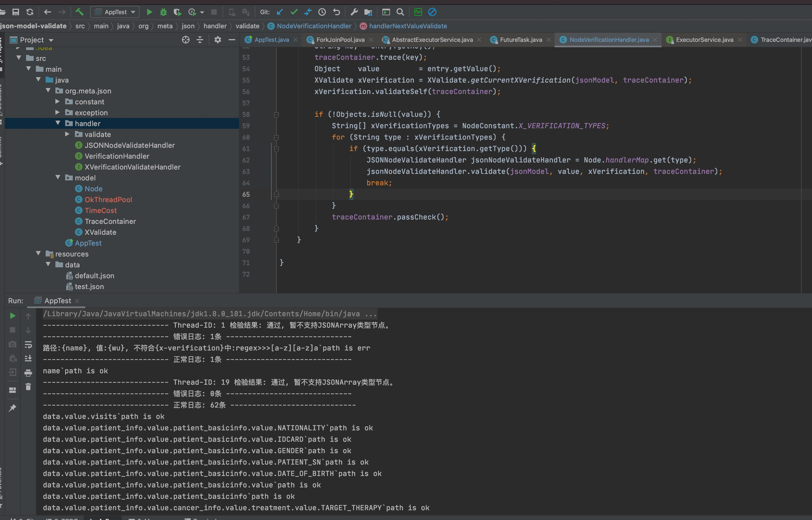Enable scroll to end in console
Image resolution: width=812 pixels, height=520 pixels.
[28, 358]
